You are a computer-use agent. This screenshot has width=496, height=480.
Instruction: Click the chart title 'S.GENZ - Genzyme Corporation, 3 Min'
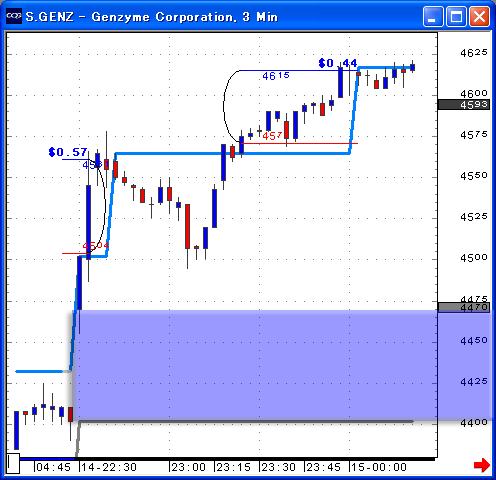click(152, 17)
